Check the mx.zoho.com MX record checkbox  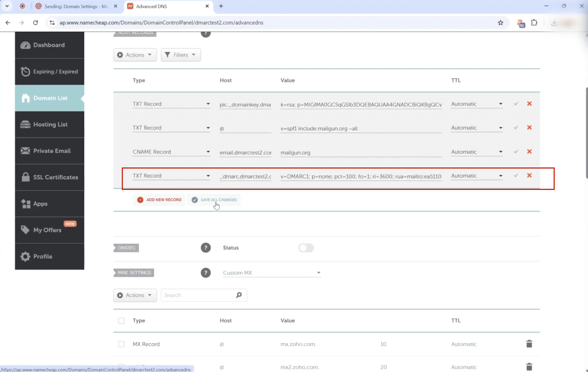pos(121,344)
